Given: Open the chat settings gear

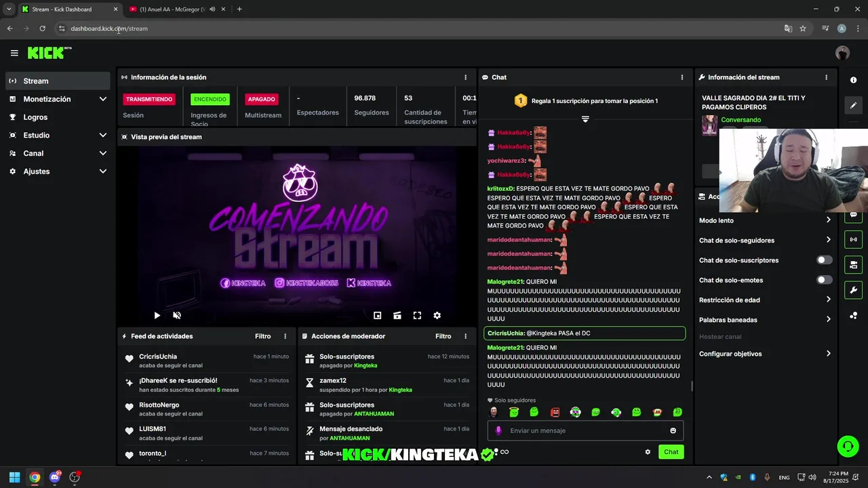Looking at the screenshot, I should pyautogui.click(x=648, y=452).
